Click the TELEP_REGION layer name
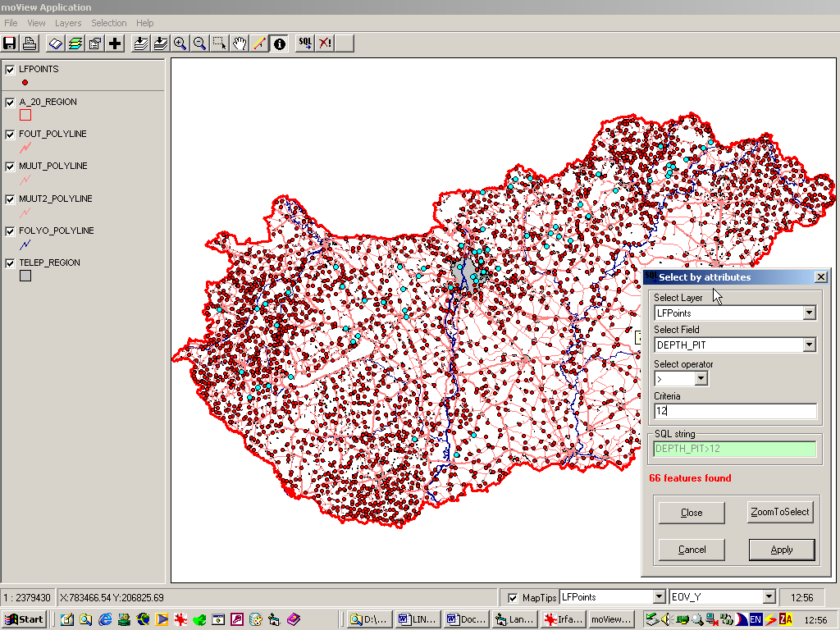840x630 pixels. pos(50,263)
